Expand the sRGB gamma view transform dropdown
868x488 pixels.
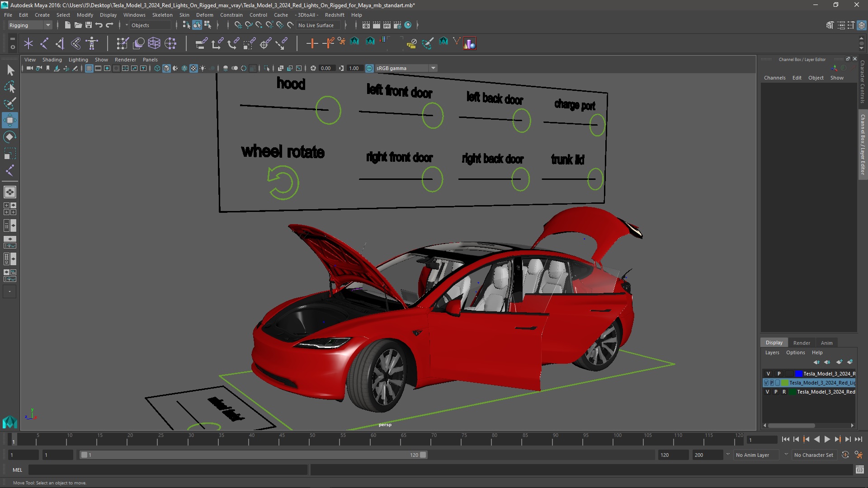[433, 68]
